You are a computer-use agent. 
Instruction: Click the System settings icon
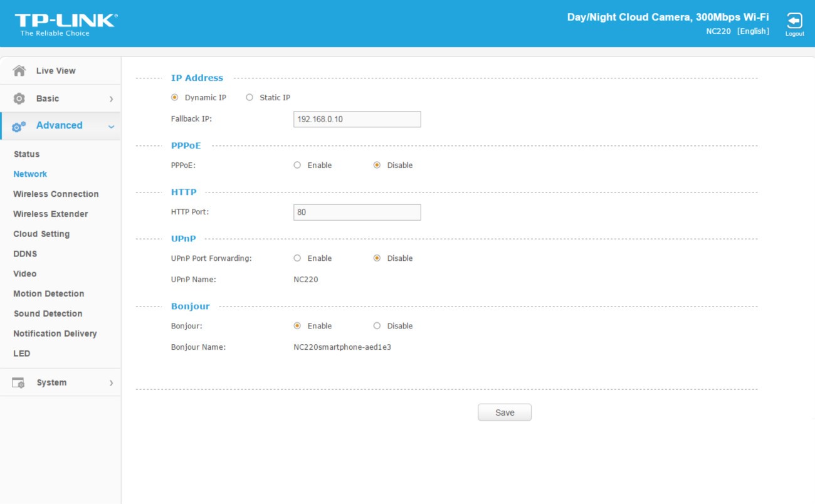click(19, 382)
